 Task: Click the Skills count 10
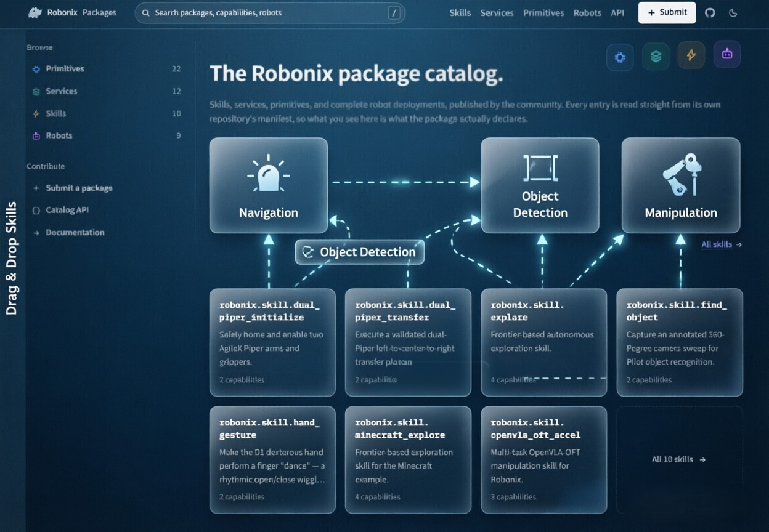pos(176,113)
